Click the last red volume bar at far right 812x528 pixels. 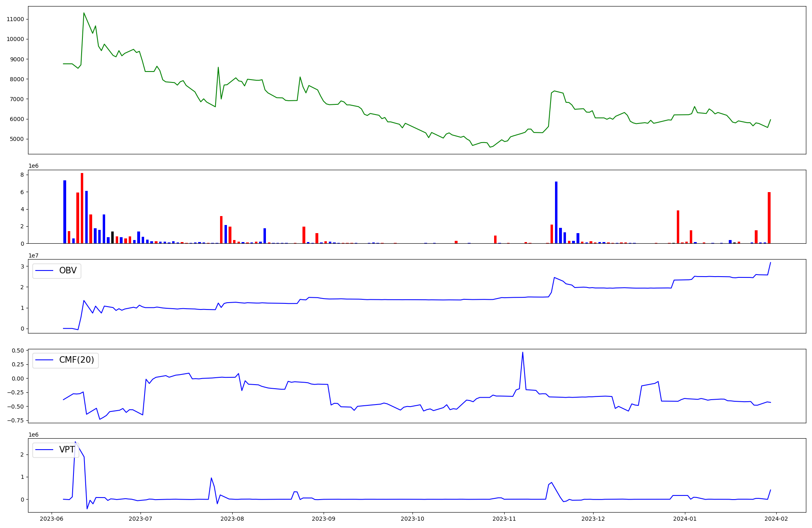click(x=769, y=217)
